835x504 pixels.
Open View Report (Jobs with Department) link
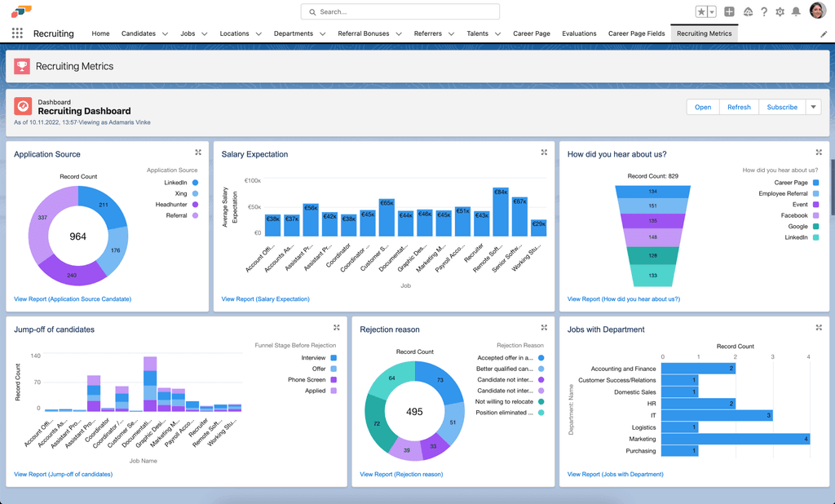(x=615, y=474)
